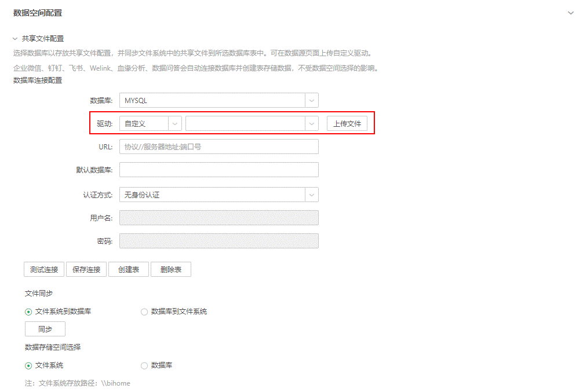Select the 数据库到文件系统 radio option
The height and width of the screenshot is (392, 583).
(144, 312)
